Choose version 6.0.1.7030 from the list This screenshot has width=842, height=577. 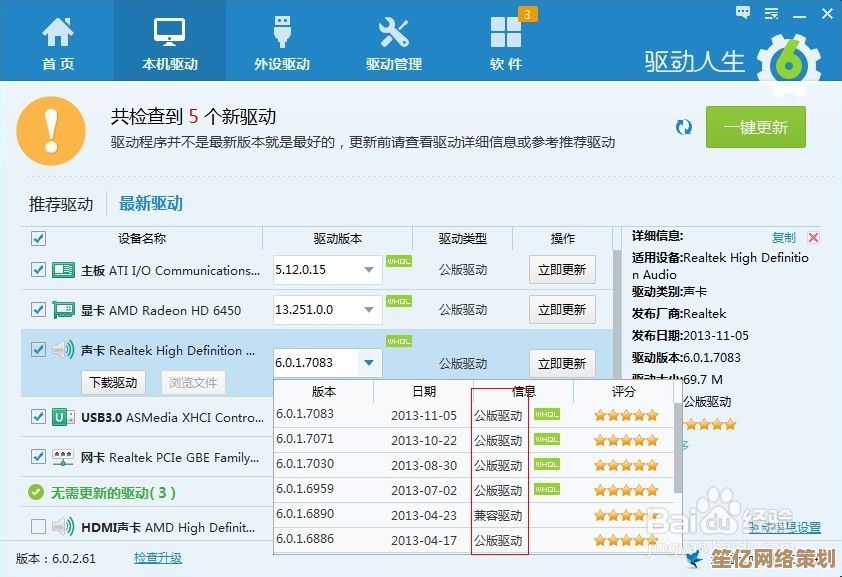304,463
